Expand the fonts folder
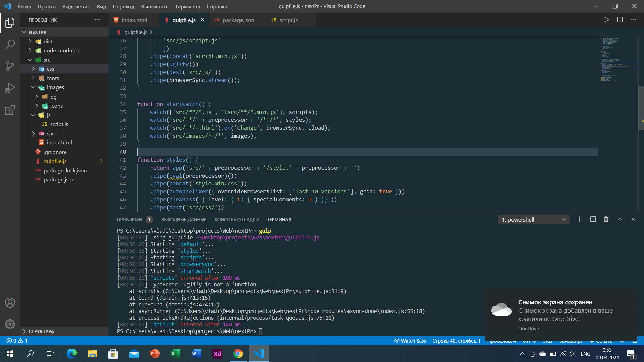This screenshot has width=644, height=362. pyautogui.click(x=64, y=78)
